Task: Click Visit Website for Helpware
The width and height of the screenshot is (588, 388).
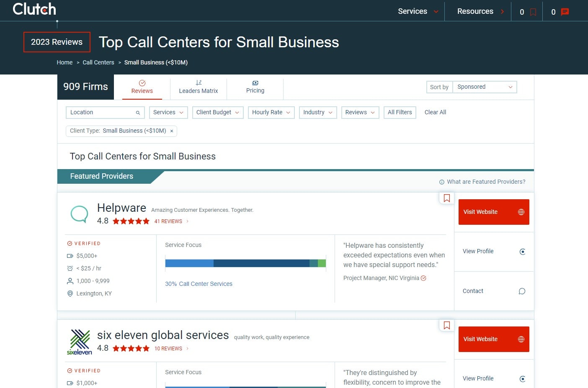Action: pyautogui.click(x=494, y=212)
